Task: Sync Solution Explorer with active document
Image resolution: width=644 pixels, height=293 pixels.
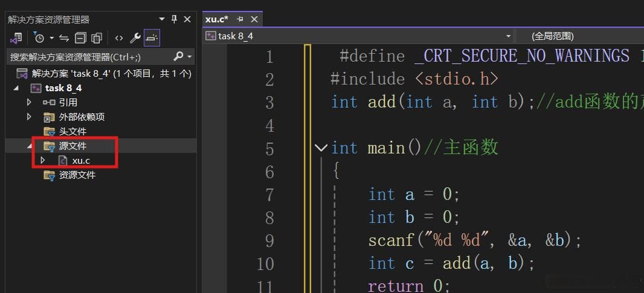Action: pyautogui.click(x=64, y=38)
